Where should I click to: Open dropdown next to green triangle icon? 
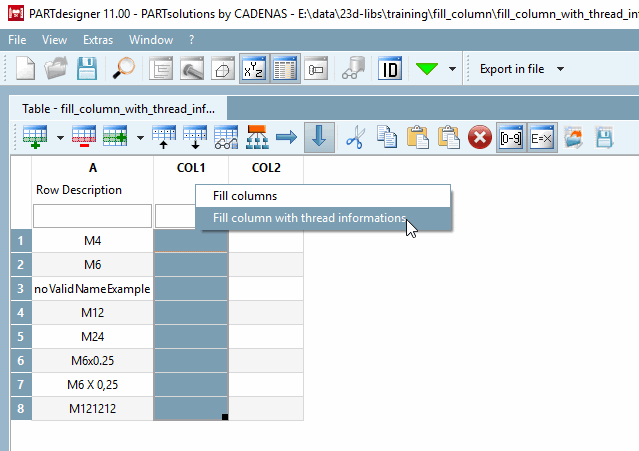[452, 69]
